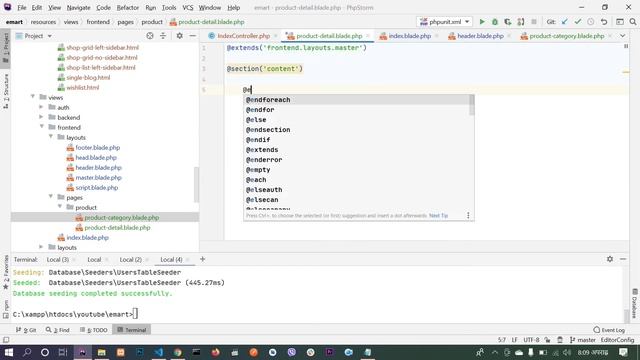Screen dimensions: 640x360
Task: Stop the running process
Action: [533, 22]
